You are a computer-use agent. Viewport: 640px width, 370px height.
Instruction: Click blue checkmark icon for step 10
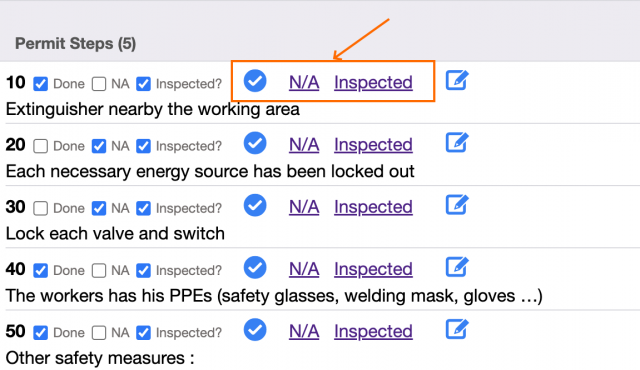click(x=255, y=81)
